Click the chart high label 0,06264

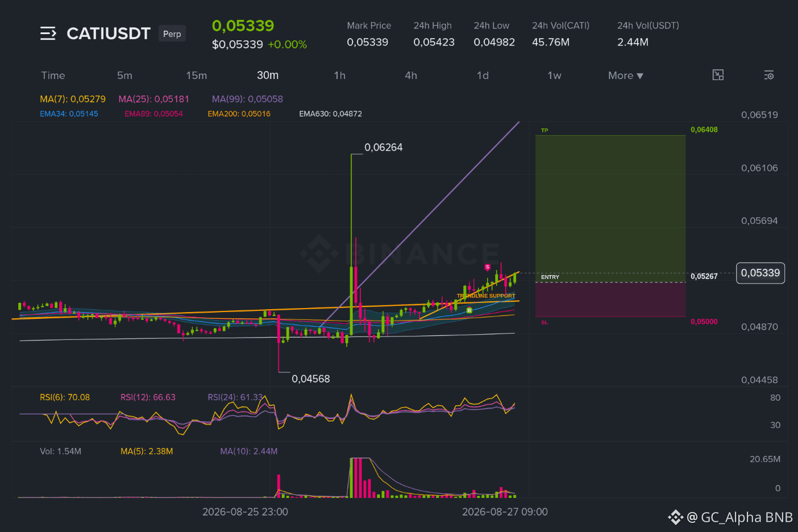pos(384,147)
